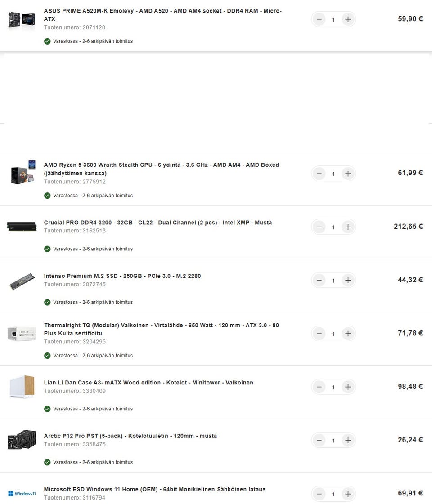432x504 pixels.
Task: Decrease quantity of ASUS PRIME A520M-K motherboard
Action: (x=319, y=19)
